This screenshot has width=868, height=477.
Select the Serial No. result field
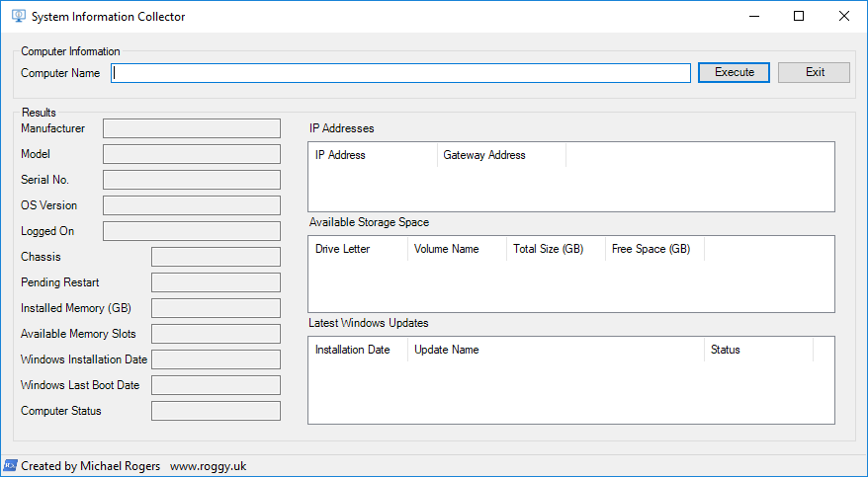point(192,180)
